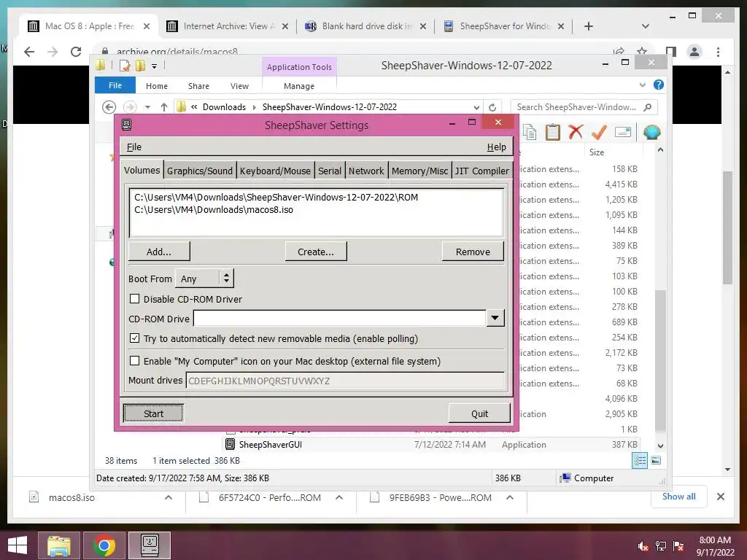The height and width of the screenshot is (560, 747).
Task: Open File Explorer from the taskbar
Action: [58, 545]
